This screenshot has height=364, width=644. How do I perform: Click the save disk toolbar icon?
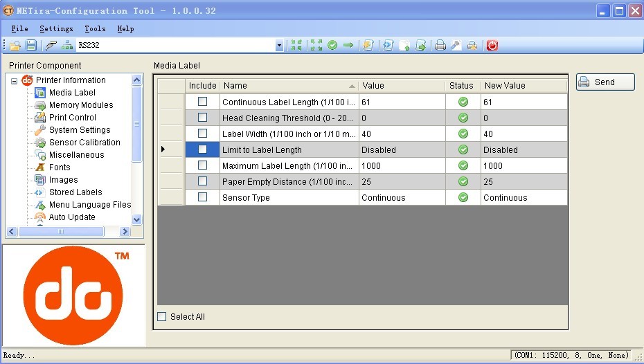31,45
